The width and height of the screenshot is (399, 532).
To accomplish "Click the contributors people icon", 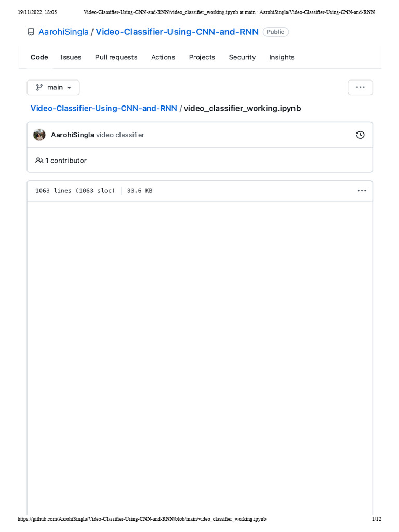I will (x=39, y=161).
